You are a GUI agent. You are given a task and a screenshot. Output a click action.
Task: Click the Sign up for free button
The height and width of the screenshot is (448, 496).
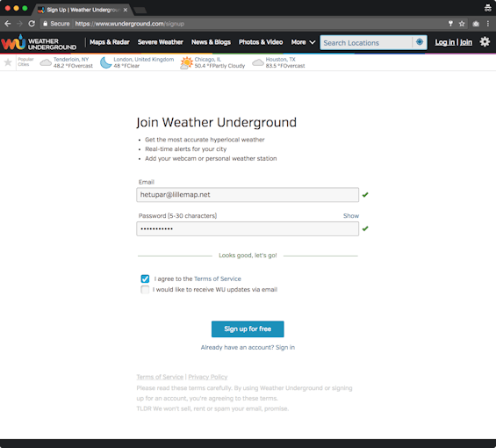248,329
